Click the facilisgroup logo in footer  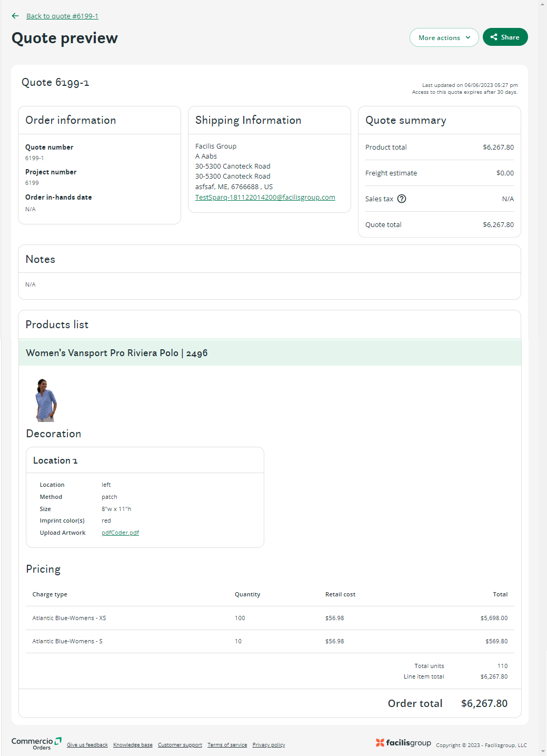click(403, 743)
